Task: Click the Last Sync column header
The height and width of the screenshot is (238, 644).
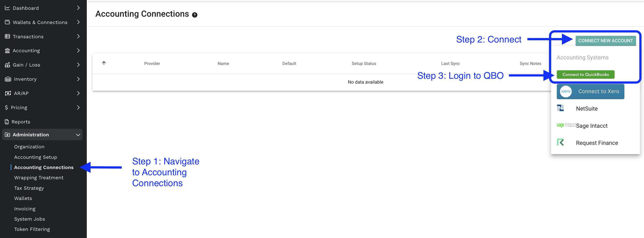Action: [x=450, y=63]
